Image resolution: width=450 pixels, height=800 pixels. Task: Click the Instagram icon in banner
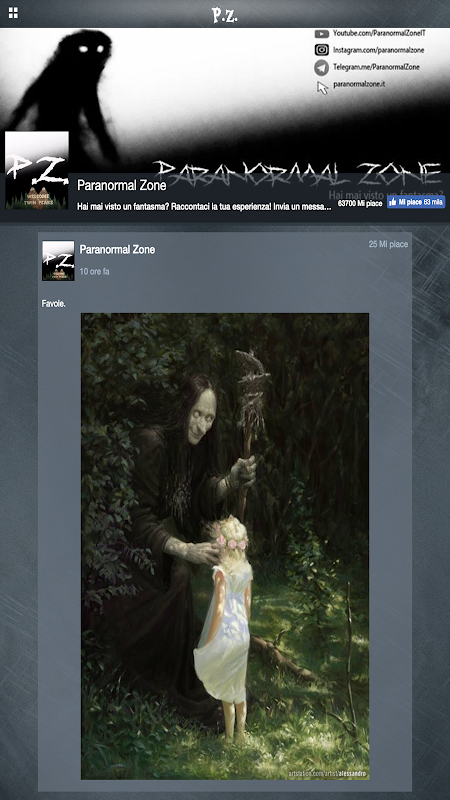[321, 50]
